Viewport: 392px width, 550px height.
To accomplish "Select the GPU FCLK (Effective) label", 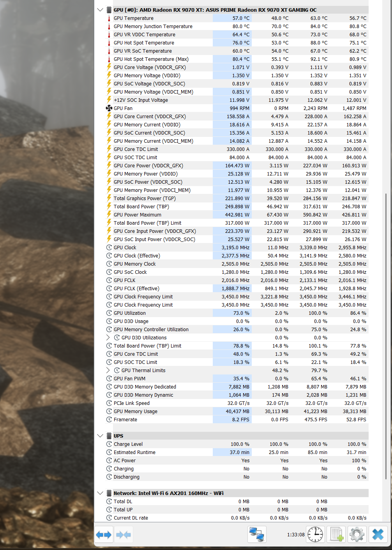I will point(136,288).
